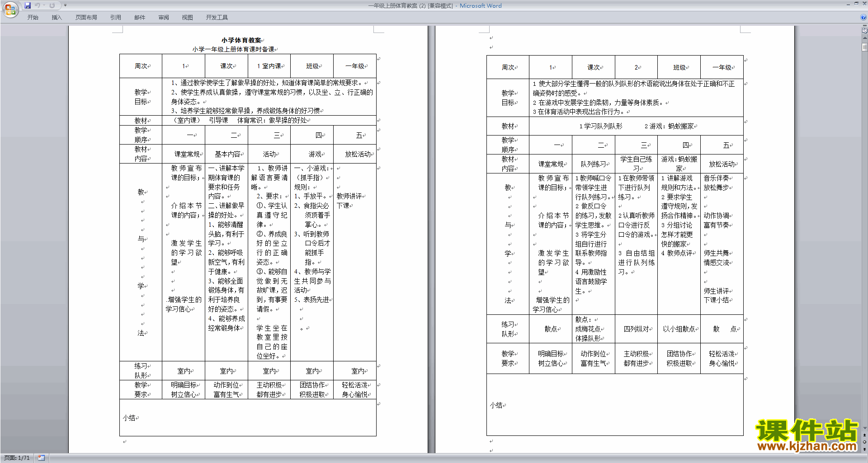Click the cell 学生自己练习 on page two
Screen dimensions: 868x463
pos(636,164)
